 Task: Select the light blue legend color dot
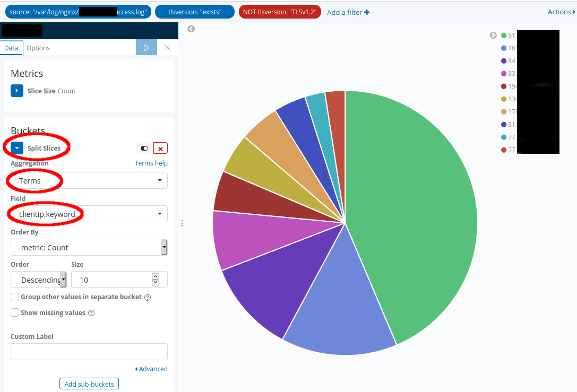504,48
